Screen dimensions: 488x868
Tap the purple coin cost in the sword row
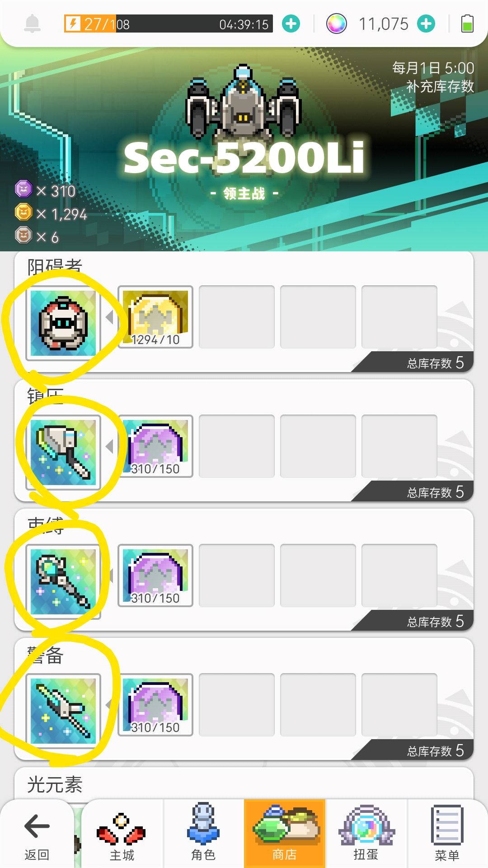[155, 705]
